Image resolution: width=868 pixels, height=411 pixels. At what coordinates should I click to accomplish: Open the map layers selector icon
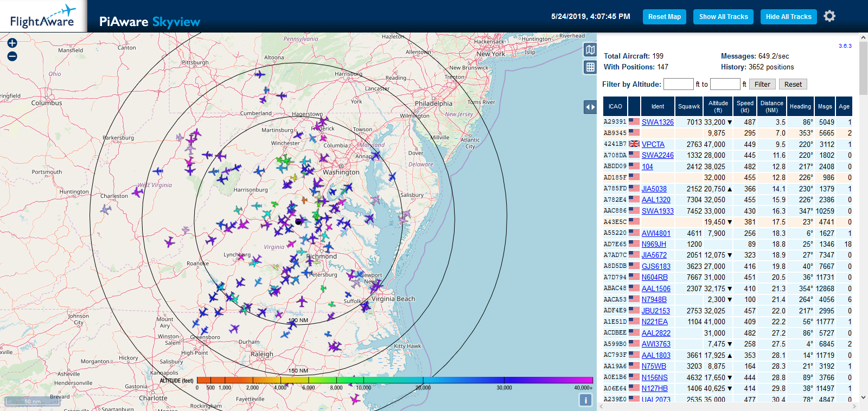590,50
